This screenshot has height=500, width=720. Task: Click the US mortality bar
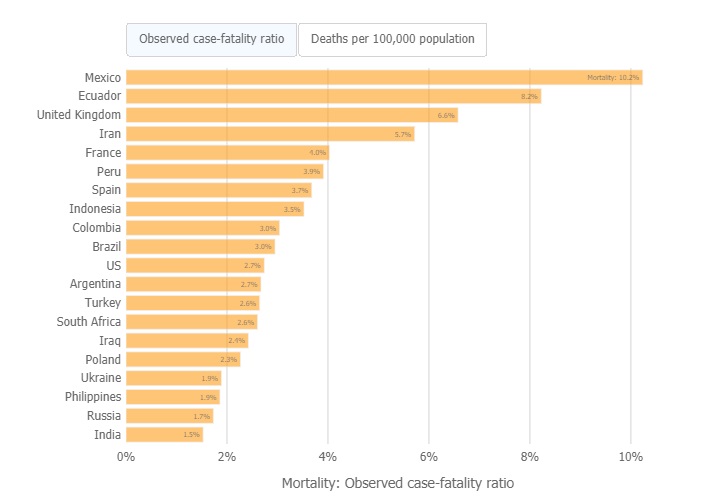(194, 266)
